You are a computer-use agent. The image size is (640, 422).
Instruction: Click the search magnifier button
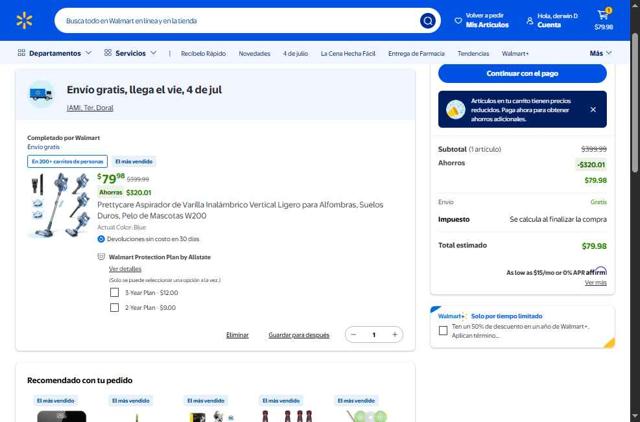427,20
